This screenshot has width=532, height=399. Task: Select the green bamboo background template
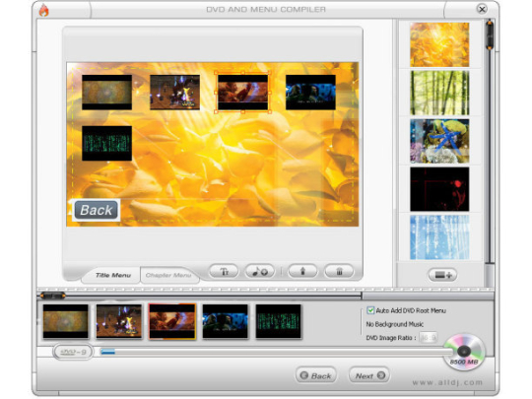[x=439, y=93]
